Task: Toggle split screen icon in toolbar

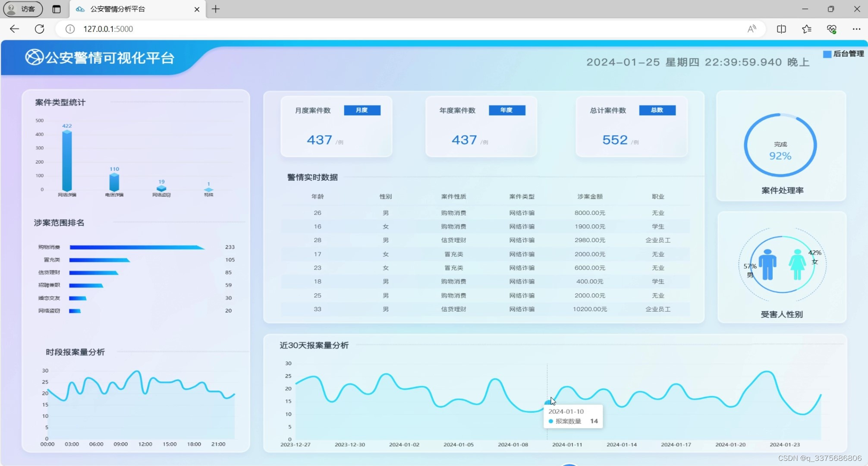Action: (781, 29)
